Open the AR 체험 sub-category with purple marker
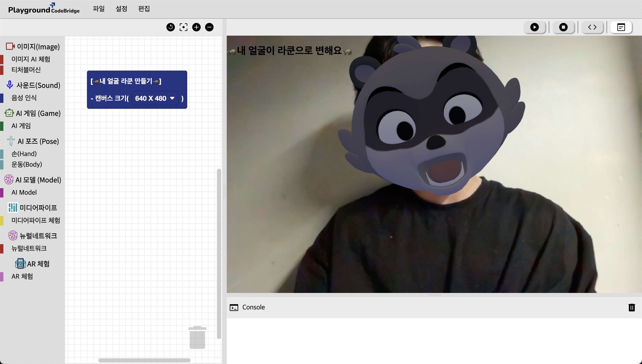642x364 pixels. tap(22, 276)
